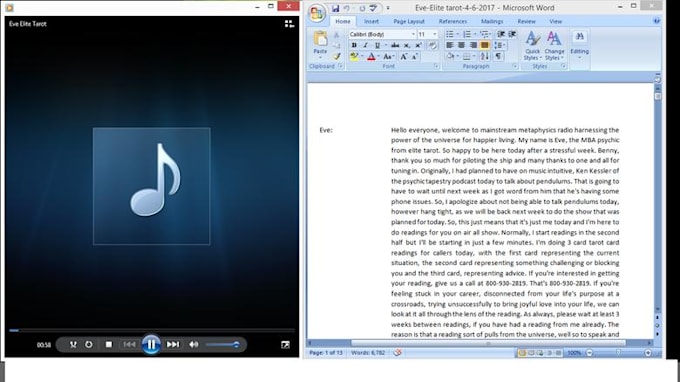Click the Decrease Indent icon
Viewport: 680px width, 382px height.
[x=501, y=34]
